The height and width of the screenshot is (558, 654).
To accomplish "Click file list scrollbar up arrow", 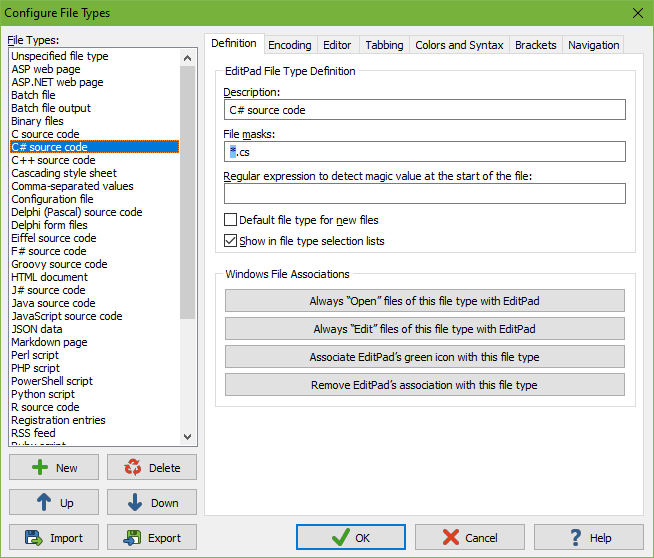I will coord(188,58).
